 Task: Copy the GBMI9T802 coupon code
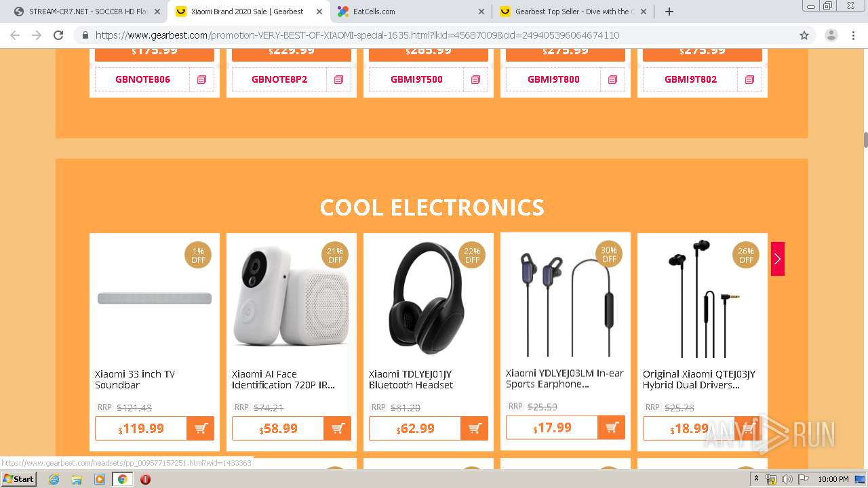tap(749, 79)
